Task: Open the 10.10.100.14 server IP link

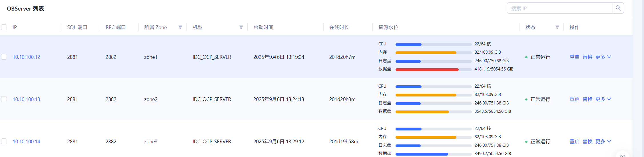Action: [26, 142]
